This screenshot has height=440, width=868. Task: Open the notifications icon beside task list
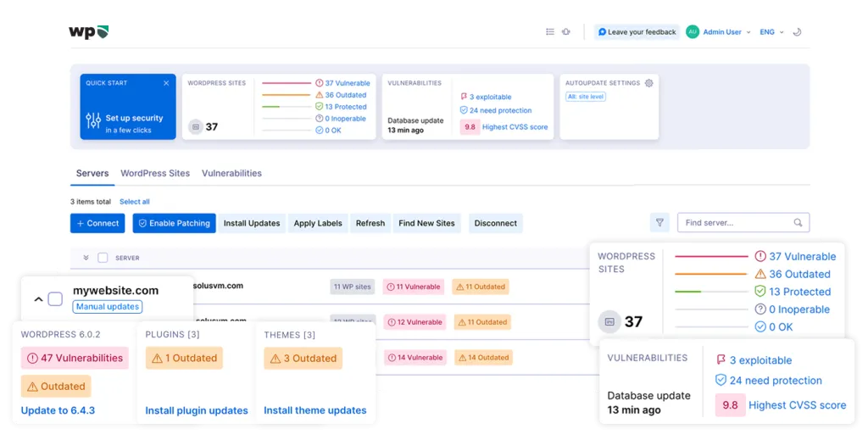point(565,32)
